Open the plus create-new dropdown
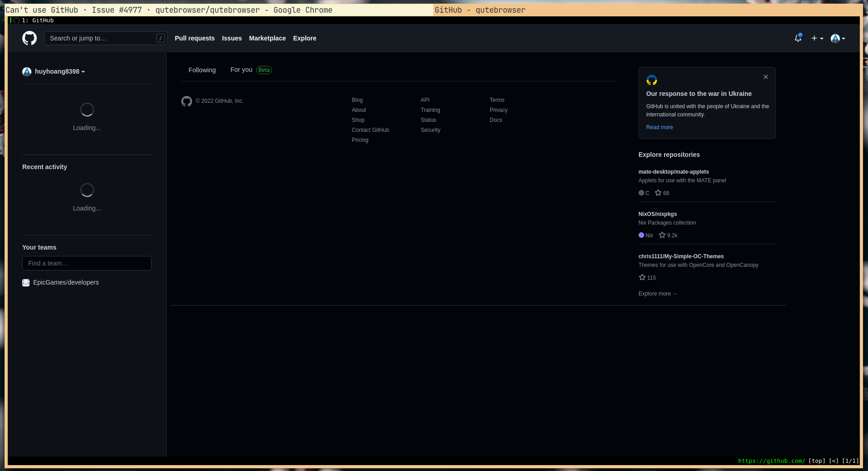 [817, 38]
